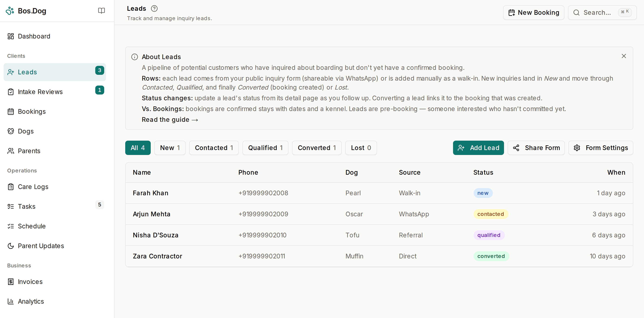Click the 'qualified' status badge

pyautogui.click(x=489, y=235)
